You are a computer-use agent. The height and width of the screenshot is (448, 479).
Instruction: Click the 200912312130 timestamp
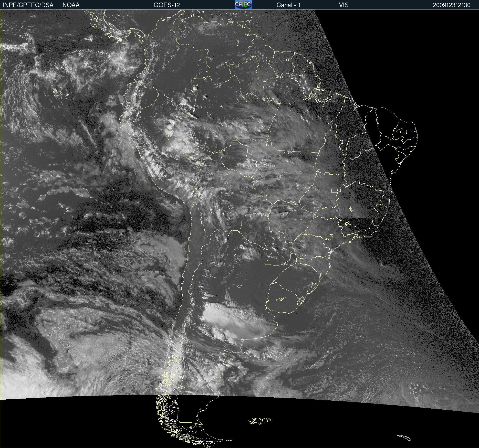(452, 5)
